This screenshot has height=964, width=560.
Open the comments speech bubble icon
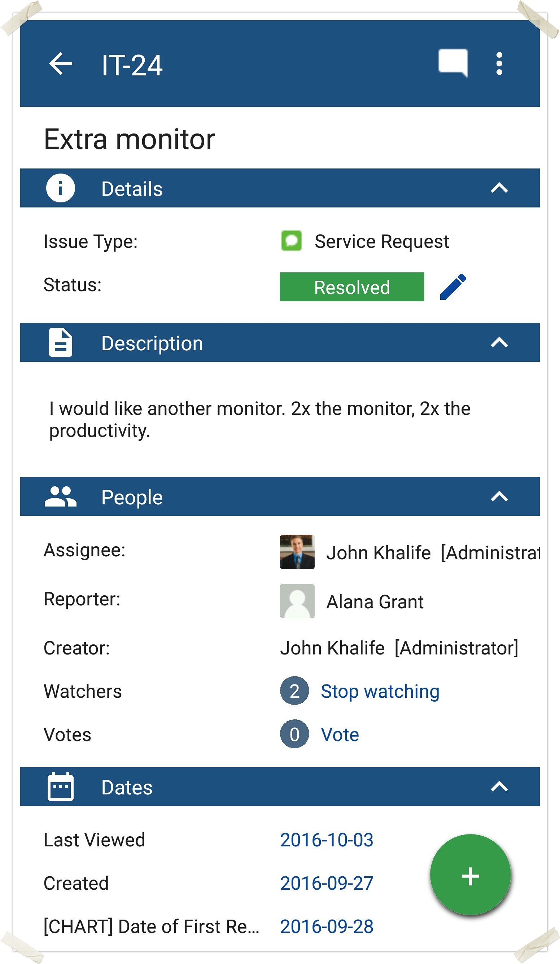(x=453, y=63)
